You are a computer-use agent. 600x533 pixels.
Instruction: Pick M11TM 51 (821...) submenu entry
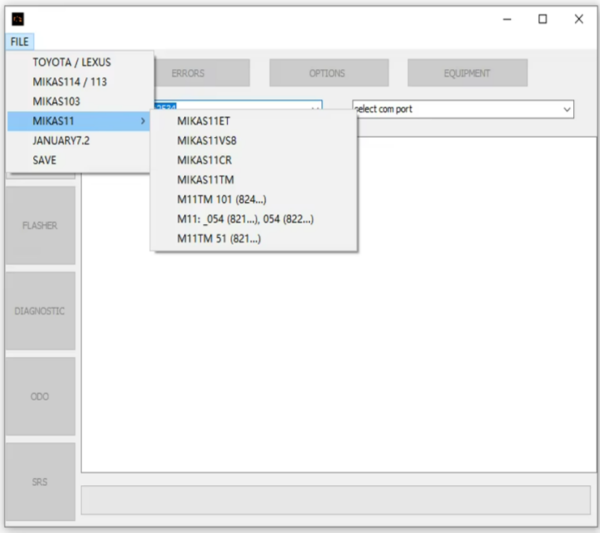(254, 238)
